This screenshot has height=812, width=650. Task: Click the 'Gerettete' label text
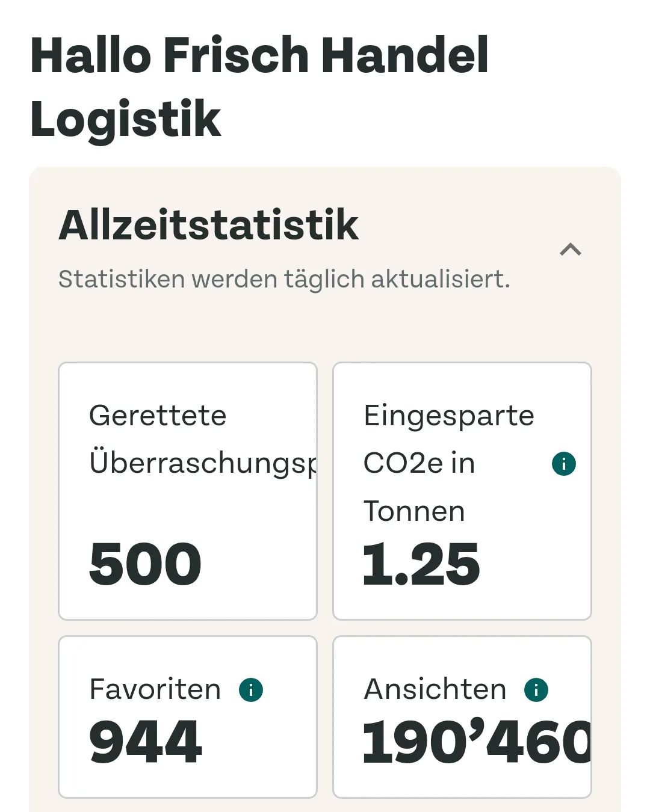158,416
